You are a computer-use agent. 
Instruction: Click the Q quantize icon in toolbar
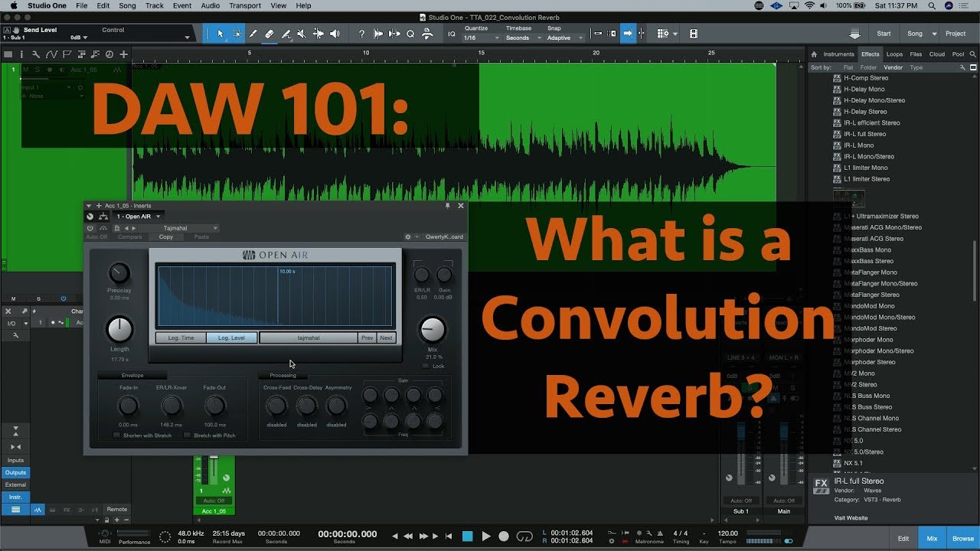tap(410, 34)
